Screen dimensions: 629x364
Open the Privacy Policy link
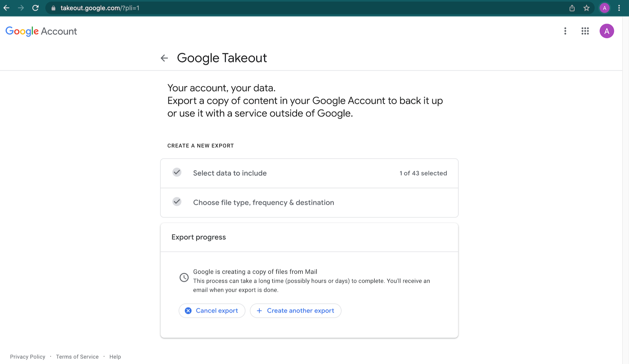click(27, 357)
